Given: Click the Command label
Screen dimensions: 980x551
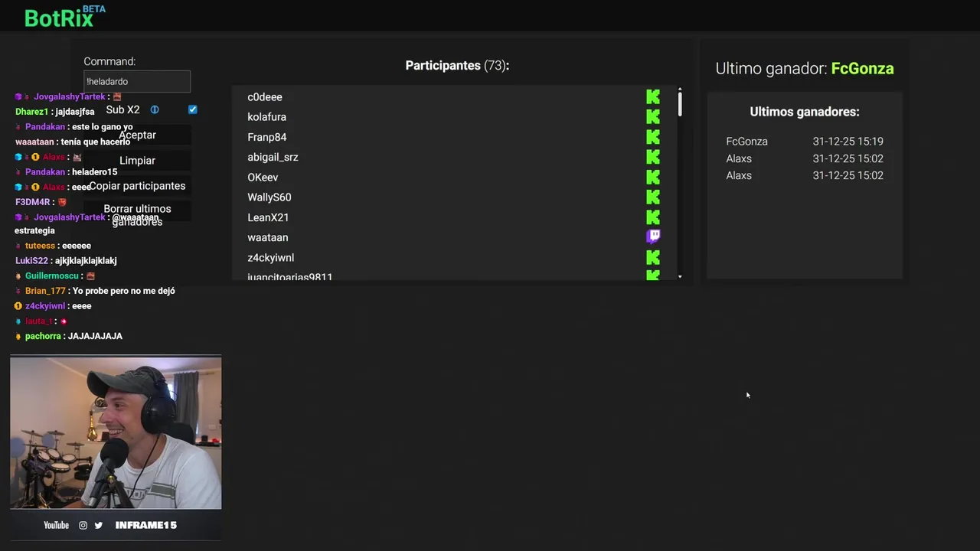Looking at the screenshot, I should pyautogui.click(x=109, y=61).
